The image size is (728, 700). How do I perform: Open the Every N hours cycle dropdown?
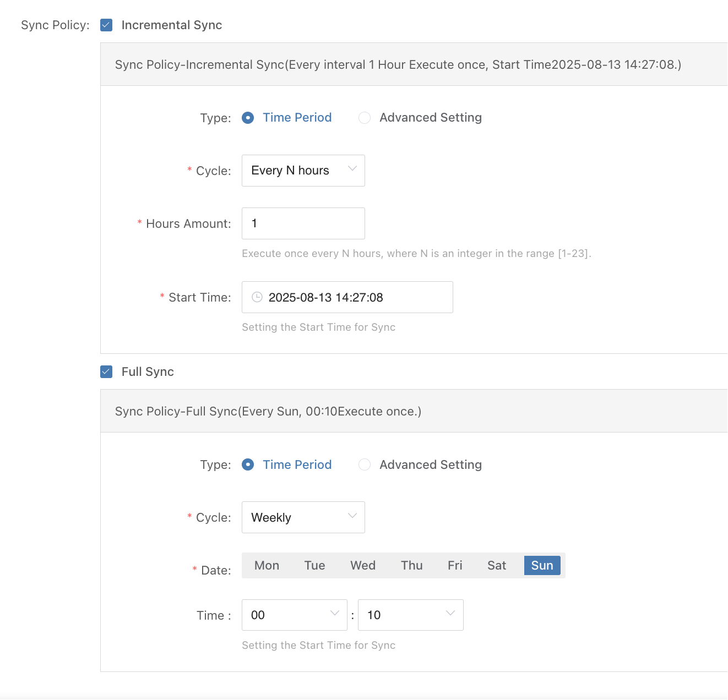tap(303, 171)
